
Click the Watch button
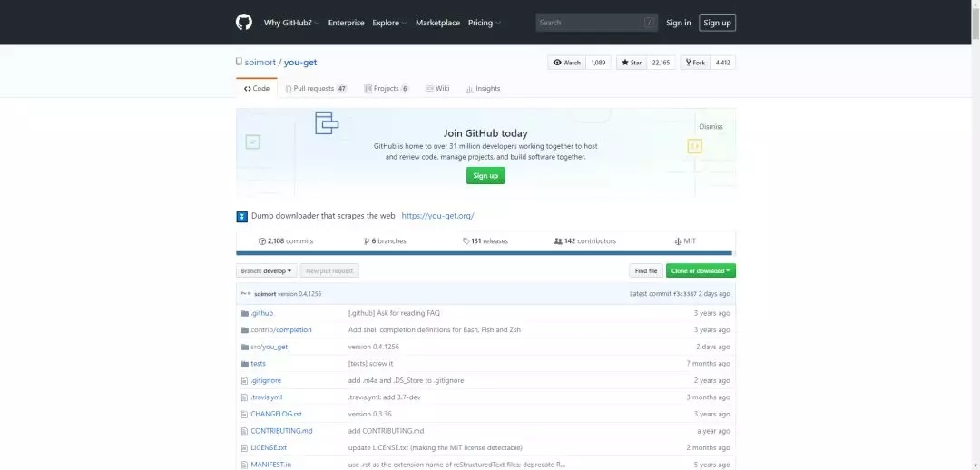pyautogui.click(x=567, y=63)
